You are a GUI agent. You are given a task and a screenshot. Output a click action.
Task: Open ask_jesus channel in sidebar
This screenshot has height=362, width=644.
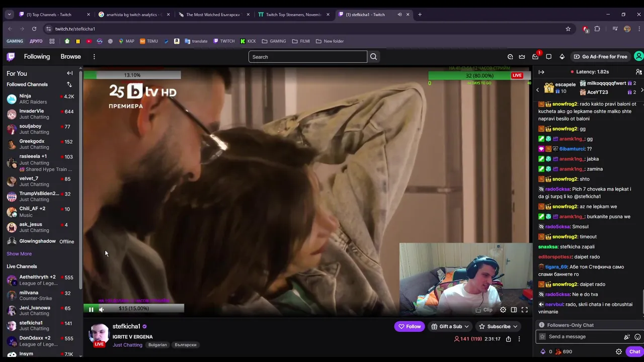[40, 227]
